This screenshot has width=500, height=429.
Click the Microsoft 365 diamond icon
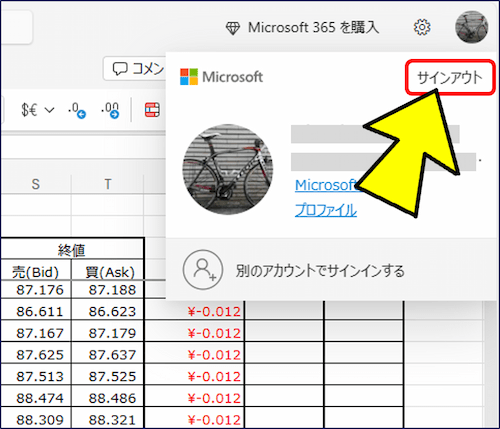(233, 28)
